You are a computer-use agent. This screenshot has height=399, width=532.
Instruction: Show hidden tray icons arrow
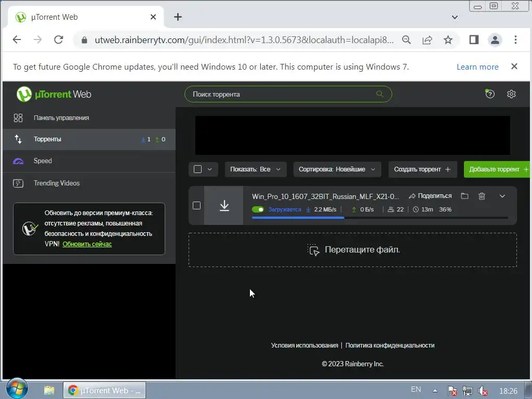[435, 391]
